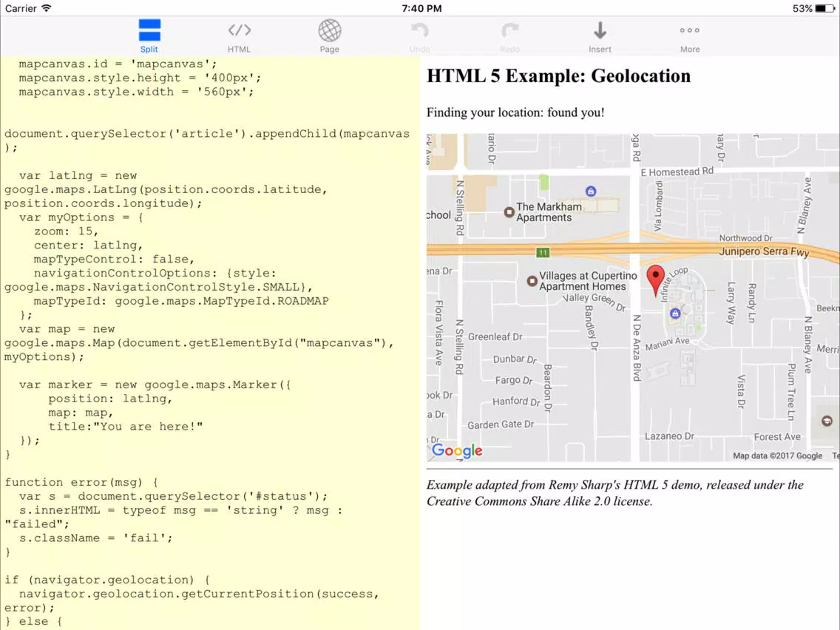Click the 'Garden Gate Dr' street label

pos(501,425)
